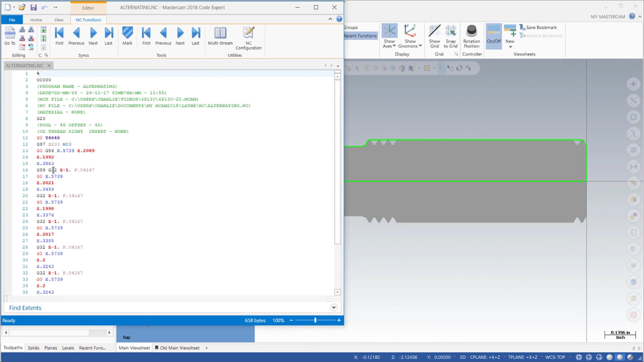Viewport: 644px width, 362px height.
Task: Open the New file dropdown arrow
Action: [x=14, y=7]
